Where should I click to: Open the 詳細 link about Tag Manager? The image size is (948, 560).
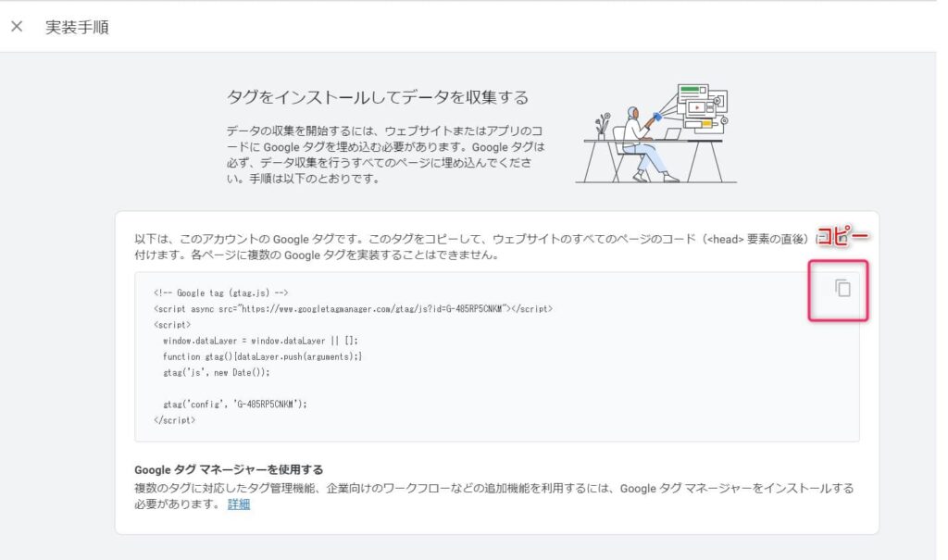coord(239,504)
